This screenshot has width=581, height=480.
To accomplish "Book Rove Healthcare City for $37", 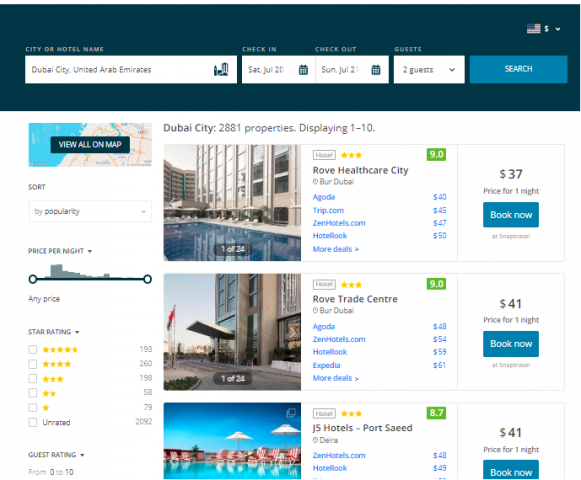I will point(511,215).
